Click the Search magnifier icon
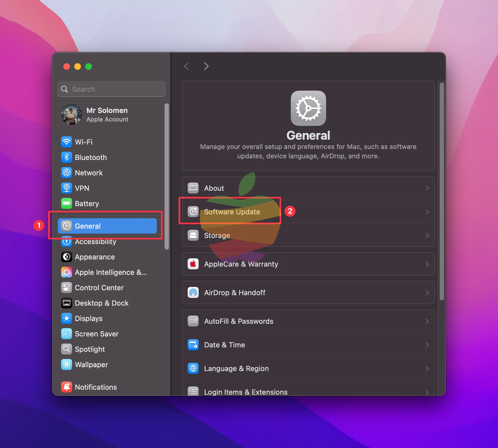The image size is (498, 448). [64, 89]
